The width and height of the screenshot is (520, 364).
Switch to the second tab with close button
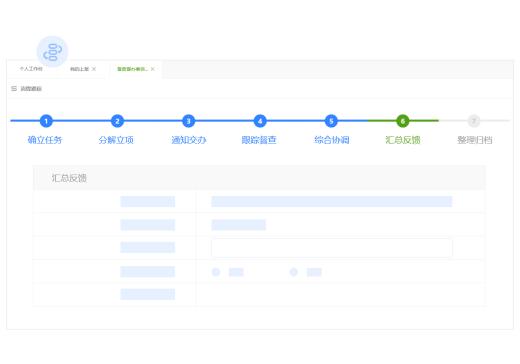79,69
